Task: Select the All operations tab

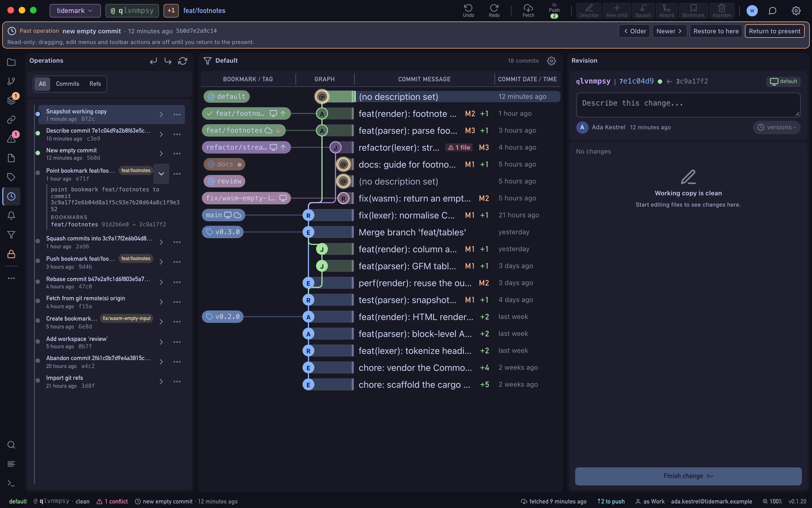Action: click(42, 84)
